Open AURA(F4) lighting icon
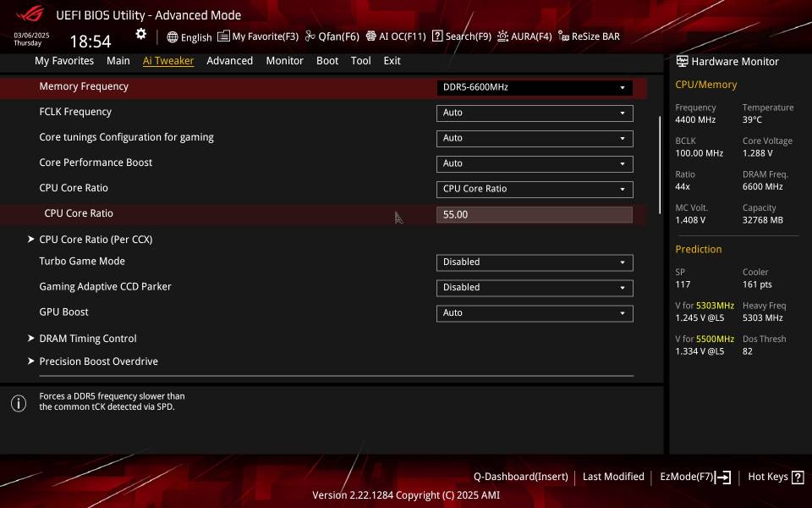This screenshot has width=812, height=508. coord(502,36)
